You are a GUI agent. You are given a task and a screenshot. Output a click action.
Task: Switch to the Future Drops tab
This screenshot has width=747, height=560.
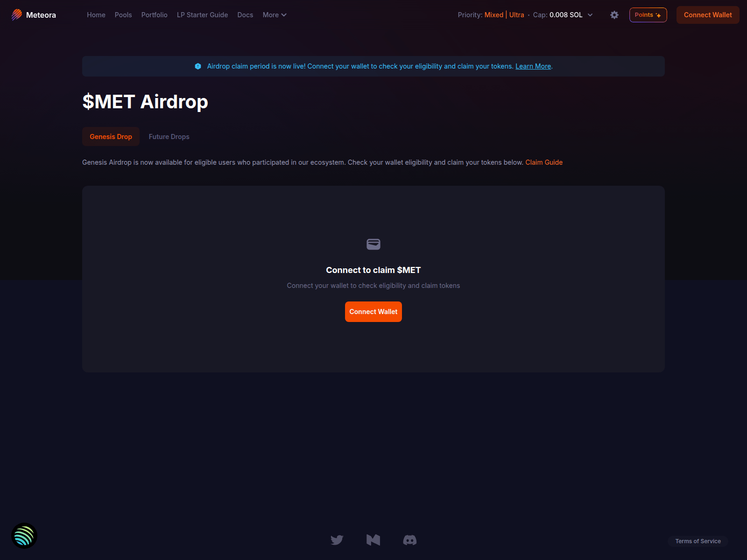pyautogui.click(x=169, y=137)
